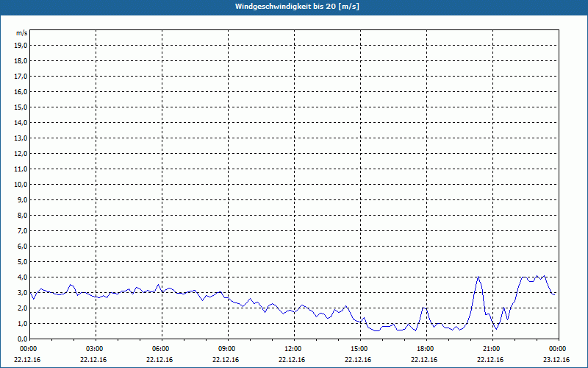
Task: Click the '00:00' time label above 23.12.16
Action: 559,349
